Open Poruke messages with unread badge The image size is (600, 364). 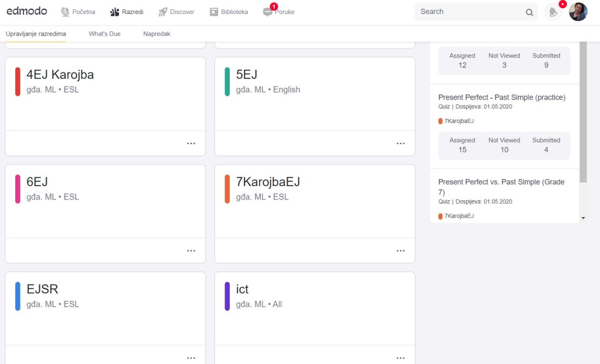268,12
